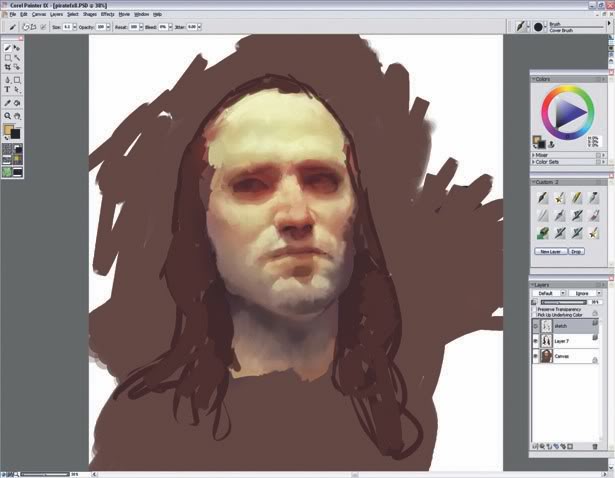The height and width of the screenshot is (478, 615).
Task: Hide the Canvas layer using its eye
Action: pos(536,356)
